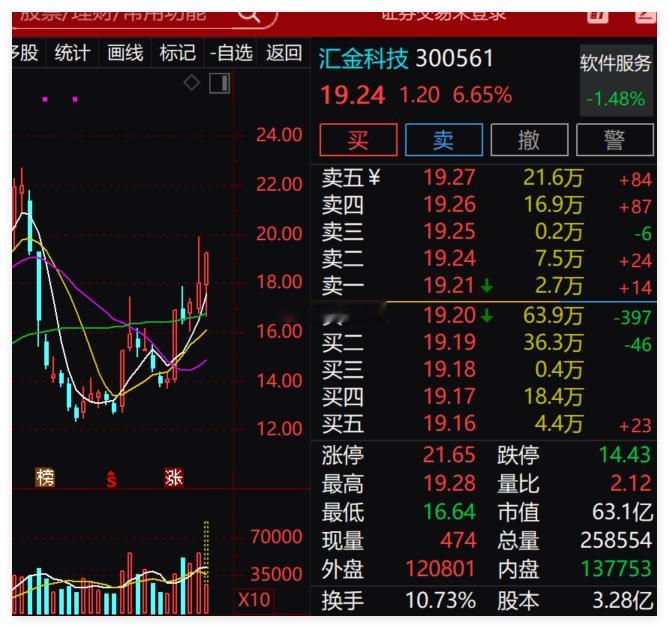Click the X10 volume scale label
The width and height of the screenshot is (669, 628).
click(x=254, y=599)
